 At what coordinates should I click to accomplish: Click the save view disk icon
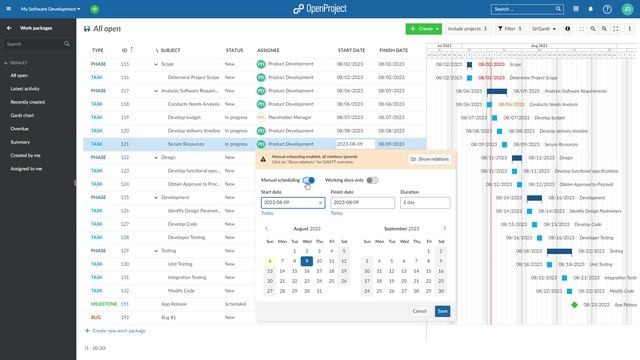click(87, 29)
